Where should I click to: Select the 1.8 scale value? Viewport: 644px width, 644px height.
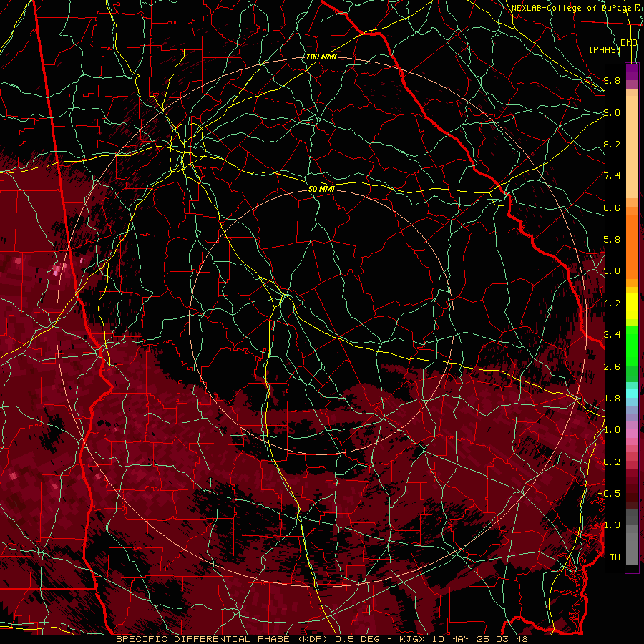612,399
